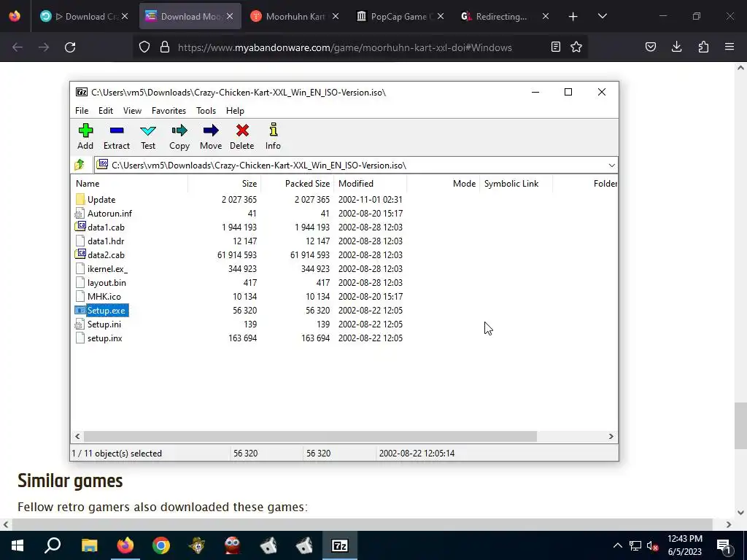
Task: Sort file list by Size column
Action: pos(225,184)
